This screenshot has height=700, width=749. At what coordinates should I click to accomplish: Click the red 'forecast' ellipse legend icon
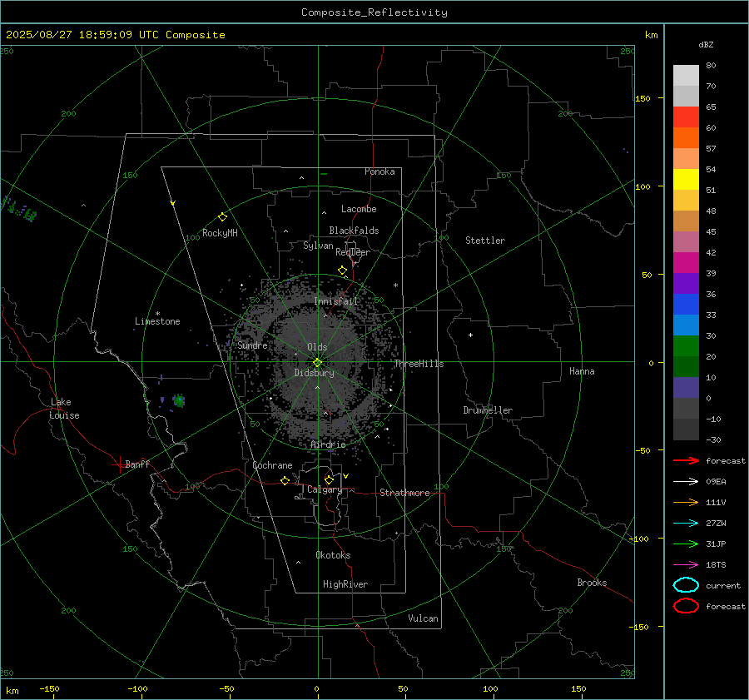click(686, 606)
